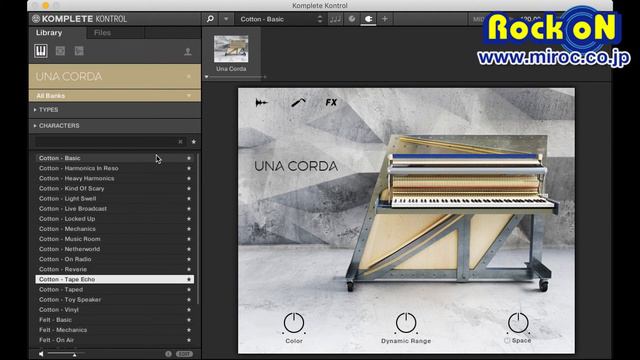The width and height of the screenshot is (640, 360).
Task: Open the header dropdown arrow menu
Action: click(226, 19)
